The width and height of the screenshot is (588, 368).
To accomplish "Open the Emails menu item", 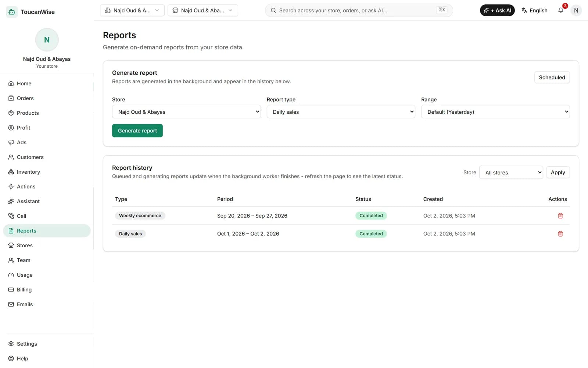I will (47, 304).
